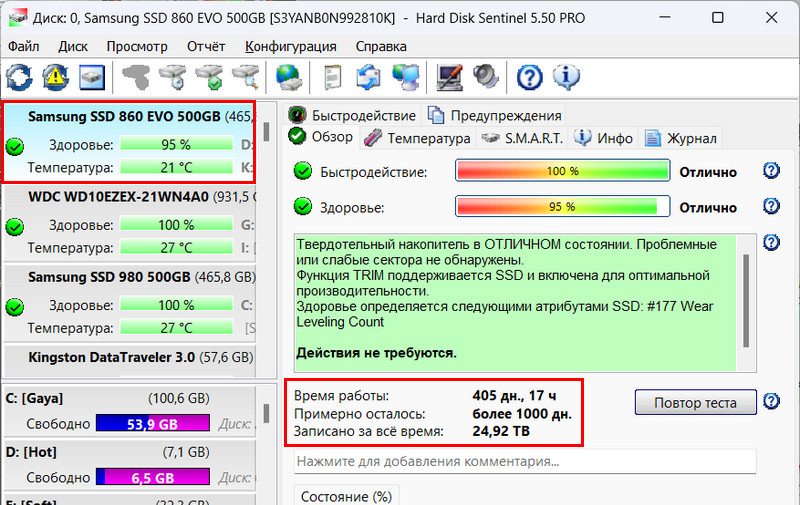The width and height of the screenshot is (800, 505).
Task: Click the speaker sound toolbar icon
Action: coord(485,78)
